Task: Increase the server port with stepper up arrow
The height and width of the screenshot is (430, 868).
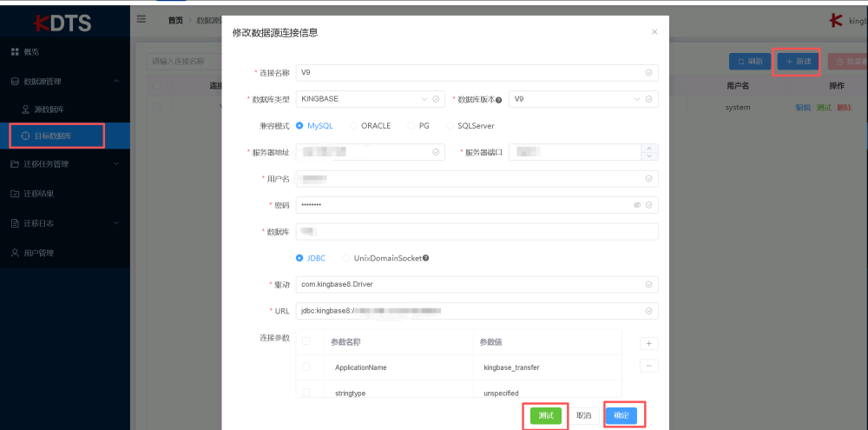Action: pyautogui.click(x=649, y=148)
